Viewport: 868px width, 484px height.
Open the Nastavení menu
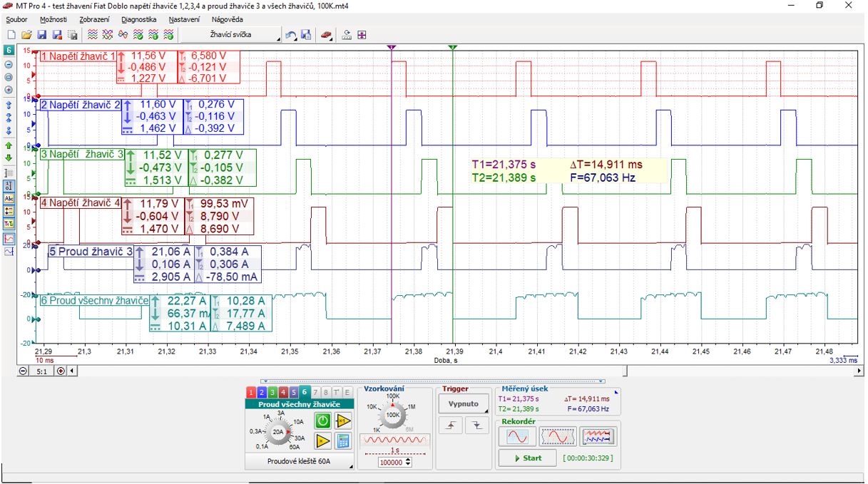pos(184,19)
